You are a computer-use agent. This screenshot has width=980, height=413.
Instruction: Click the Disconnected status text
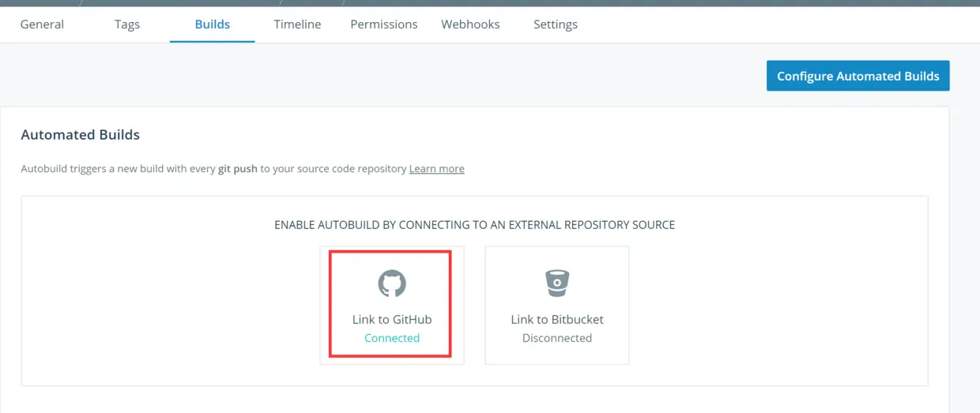tap(557, 338)
